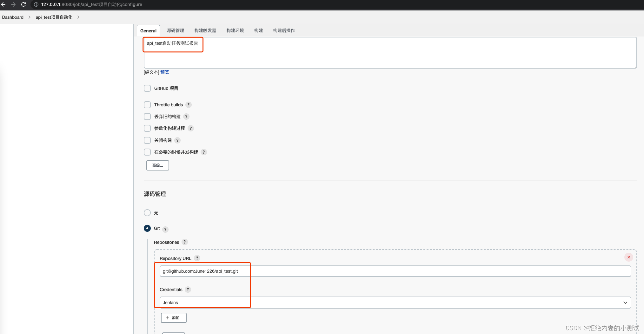Expand the api_test项目自动化 breadcrumb chevron
This screenshot has width=644, height=334.
(78, 17)
